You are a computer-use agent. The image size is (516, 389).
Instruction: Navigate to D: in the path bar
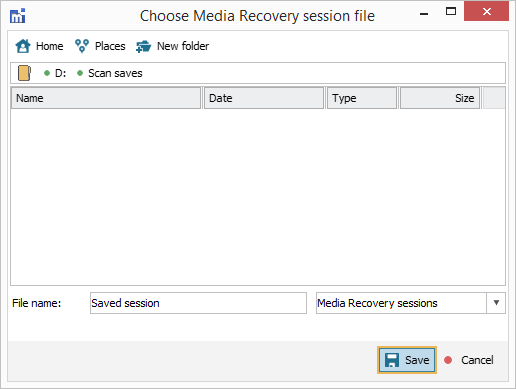coord(60,73)
